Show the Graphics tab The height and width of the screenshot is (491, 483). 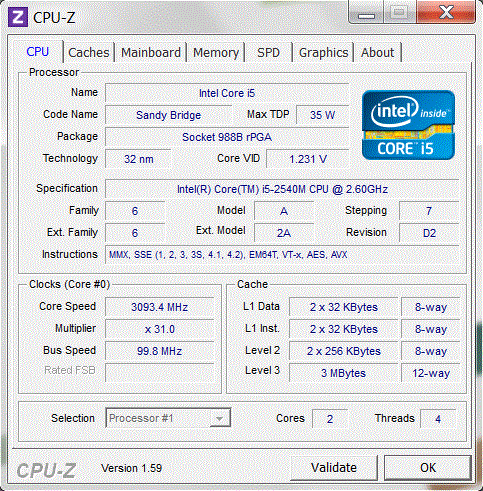click(323, 52)
